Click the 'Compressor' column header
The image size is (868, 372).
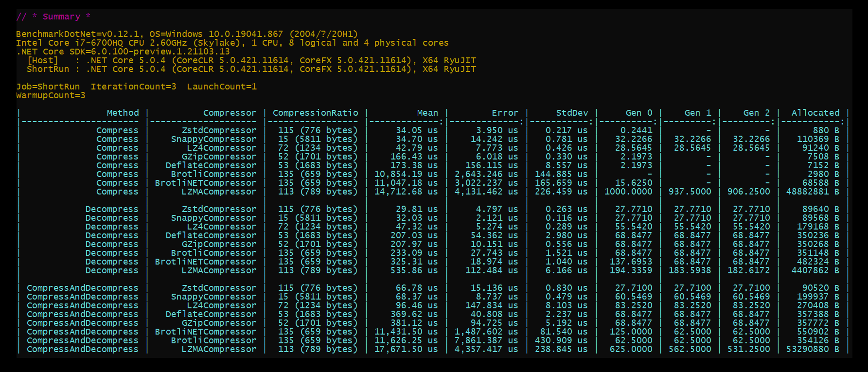[230, 113]
